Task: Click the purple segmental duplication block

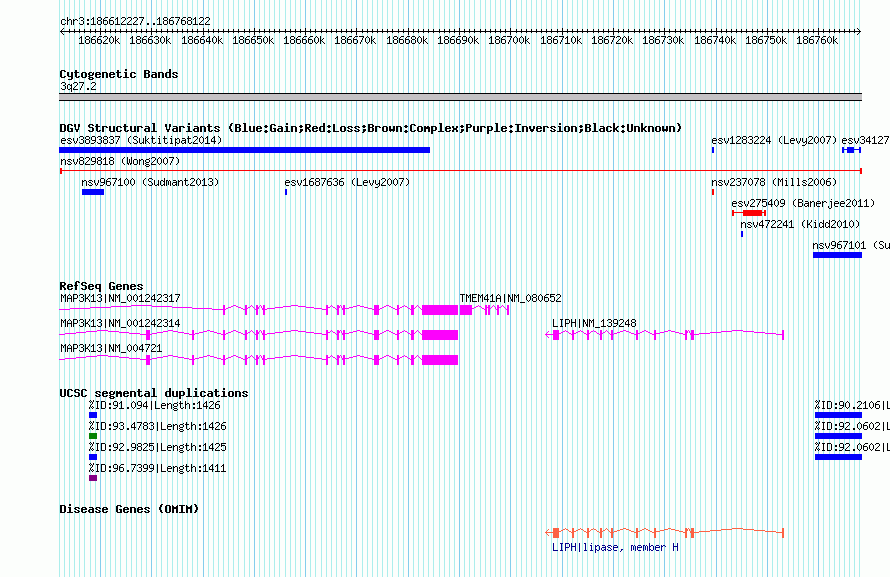Action: (93, 478)
